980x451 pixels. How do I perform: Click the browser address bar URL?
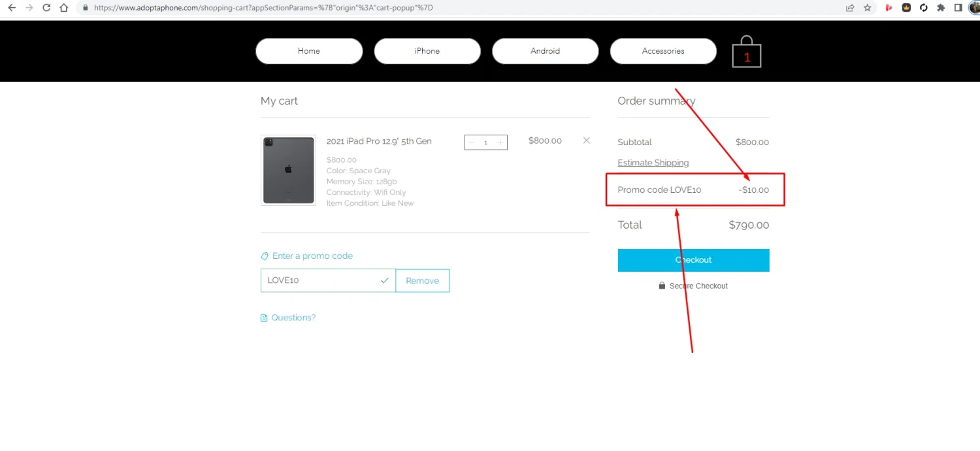pos(263,8)
